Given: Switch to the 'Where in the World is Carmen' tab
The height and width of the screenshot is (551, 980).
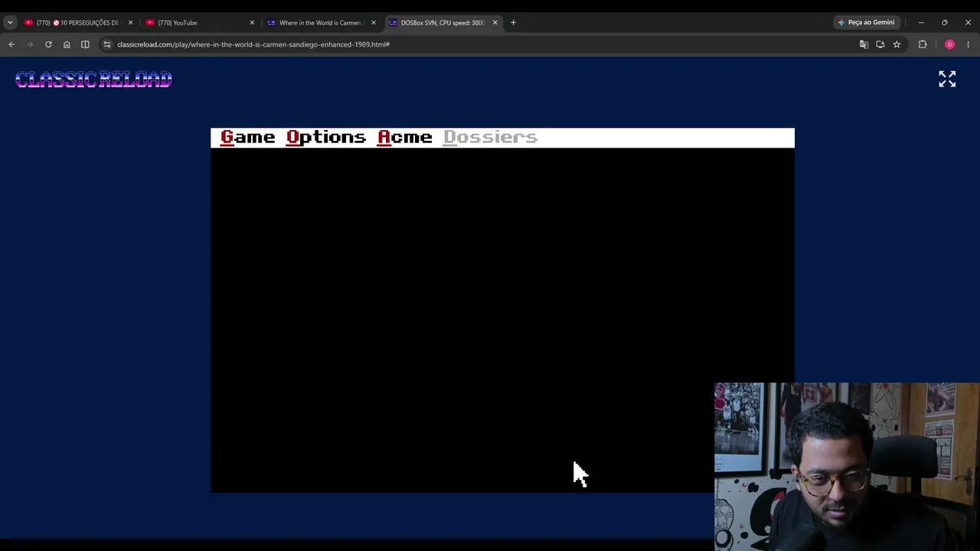Looking at the screenshot, I should 320,23.
